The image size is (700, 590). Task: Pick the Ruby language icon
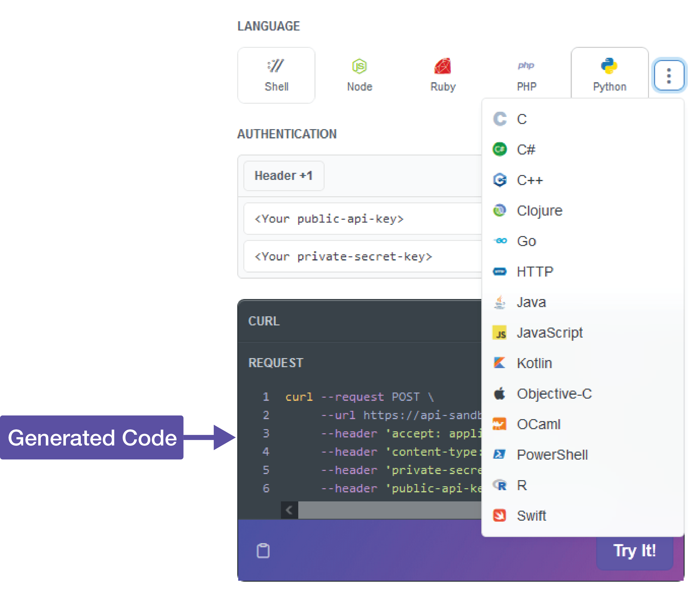click(x=443, y=75)
